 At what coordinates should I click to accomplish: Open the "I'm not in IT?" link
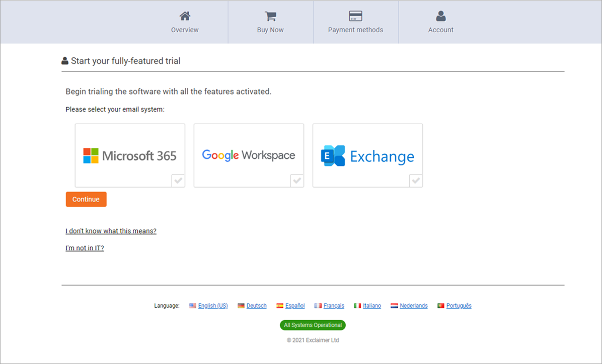click(x=85, y=248)
